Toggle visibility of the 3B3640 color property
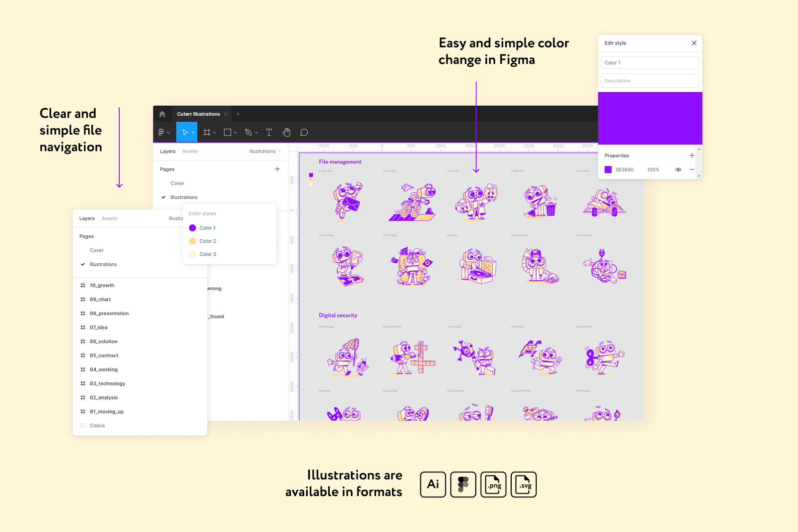 point(678,170)
